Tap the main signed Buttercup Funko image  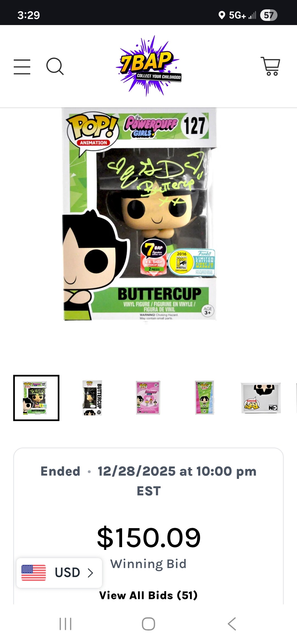tap(140, 214)
